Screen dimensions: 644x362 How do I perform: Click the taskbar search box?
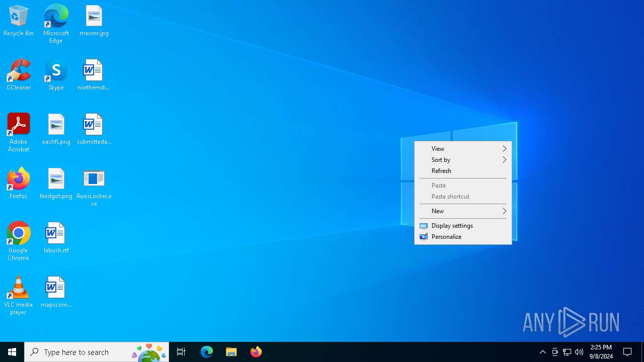tap(97, 352)
